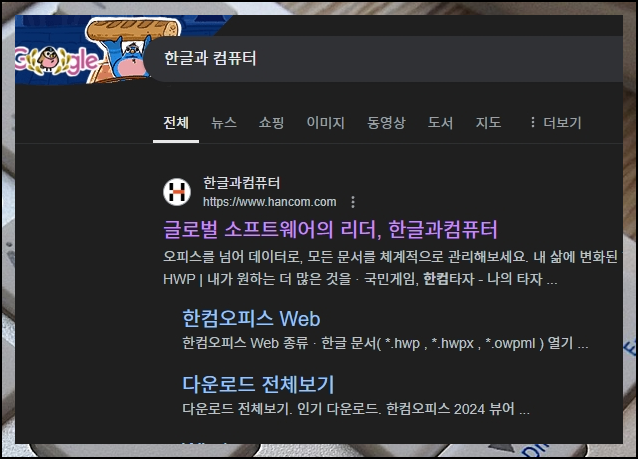Click the snippet line starting with HWP | 내가 원하는
This screenshot has width=638, height=459.
click(x=360, y=280)
